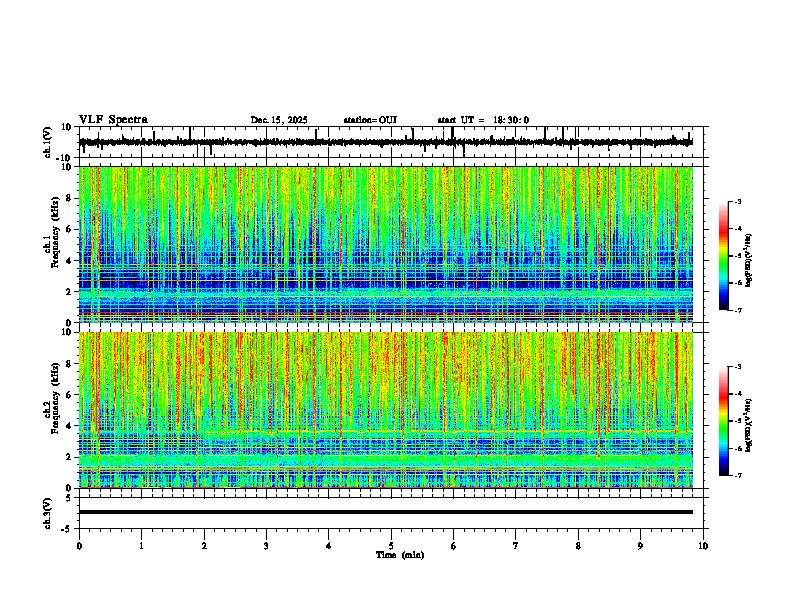The height and width of the screenshot is (612, 792).
Task: Click time axis tick label '8'
Action: [578, 546]
